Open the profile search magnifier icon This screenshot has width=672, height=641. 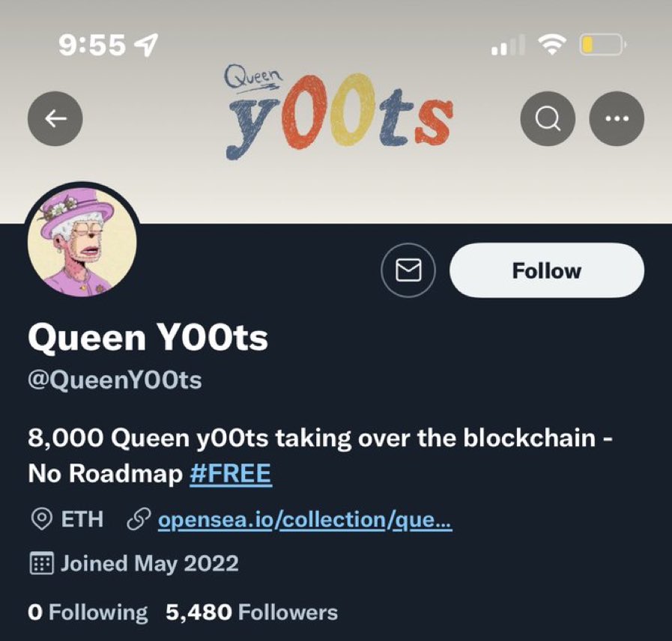(548, 118)
